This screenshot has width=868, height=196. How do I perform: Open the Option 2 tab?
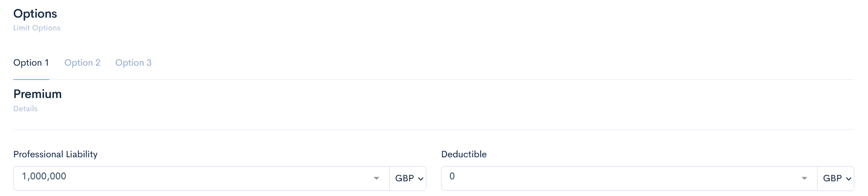coord(82,63)
